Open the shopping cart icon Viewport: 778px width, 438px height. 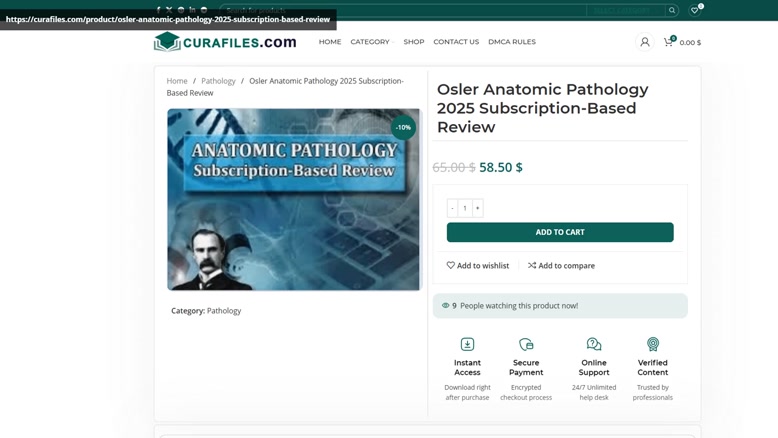click(668, 42)
